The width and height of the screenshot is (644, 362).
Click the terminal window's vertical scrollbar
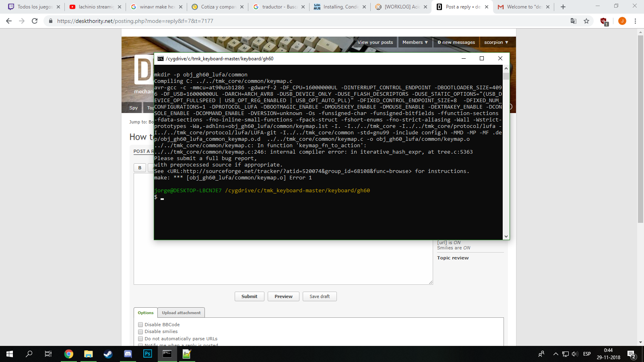coord(506,153)
